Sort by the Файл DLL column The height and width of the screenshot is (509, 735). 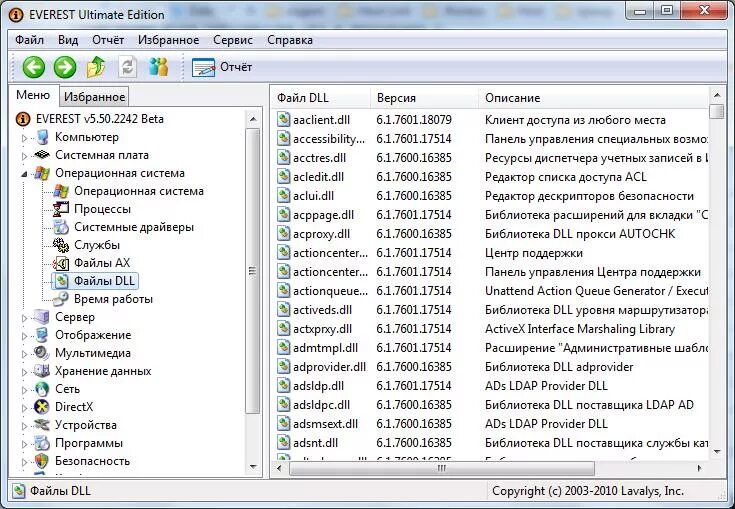click(321, 98)
